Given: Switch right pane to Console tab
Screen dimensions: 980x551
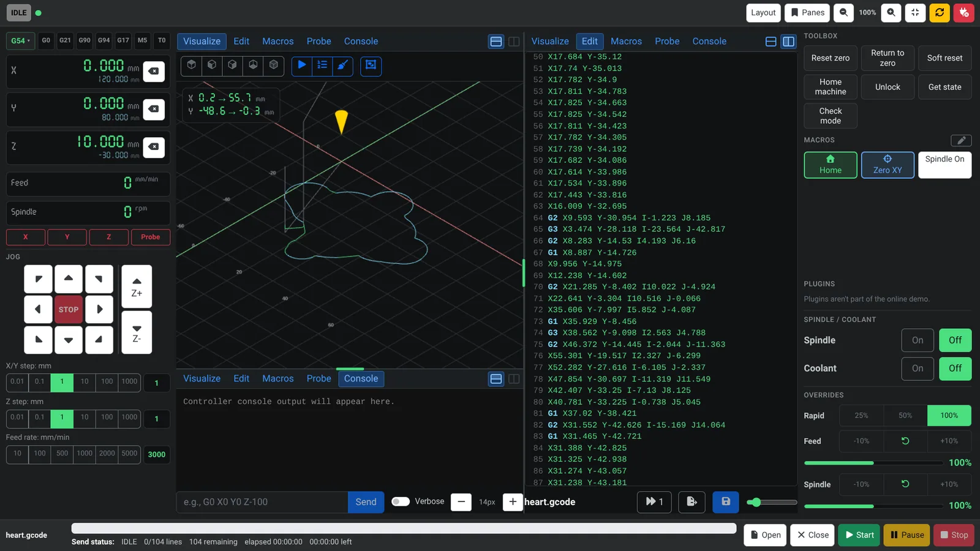Looking at the screenshot, I should pyautogui.click(x=709, y=42).
